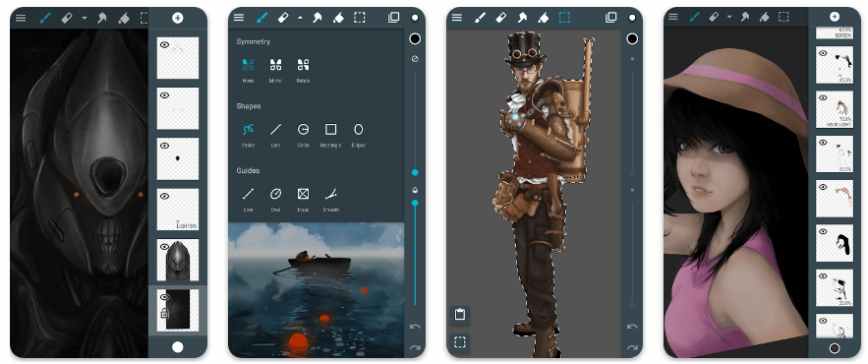This screenshot has width=868, height=364.
Task: Choose Rotate symmetry option
Action: click(303, 71)
